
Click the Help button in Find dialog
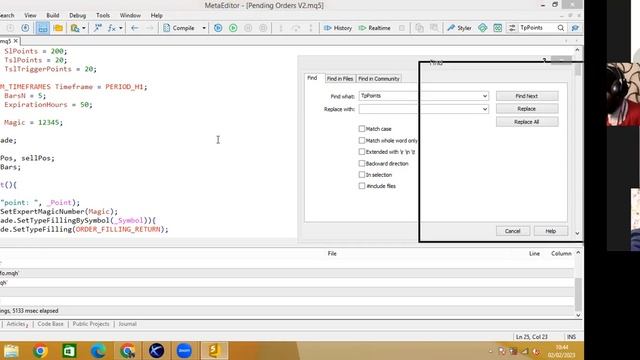pos(551,231)
